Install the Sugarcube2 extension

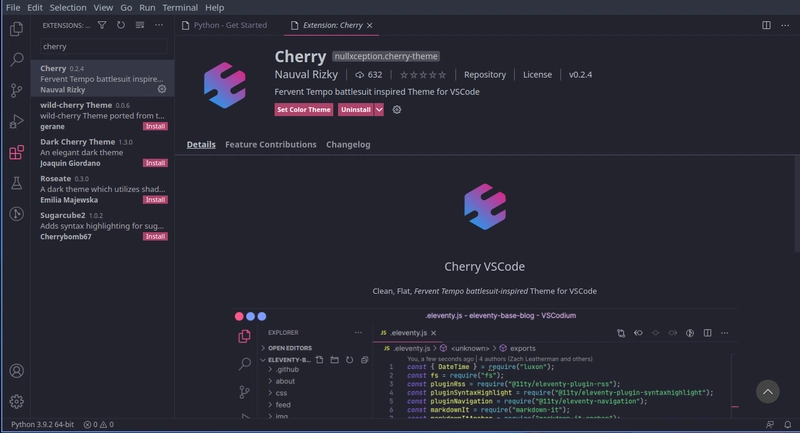point(155,236)
